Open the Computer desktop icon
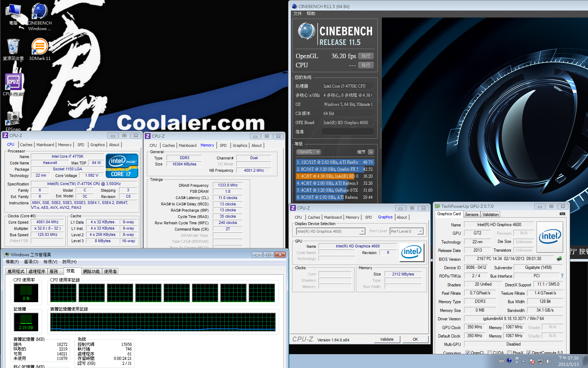Screen dimensions: 588x368 pos(13,14)
